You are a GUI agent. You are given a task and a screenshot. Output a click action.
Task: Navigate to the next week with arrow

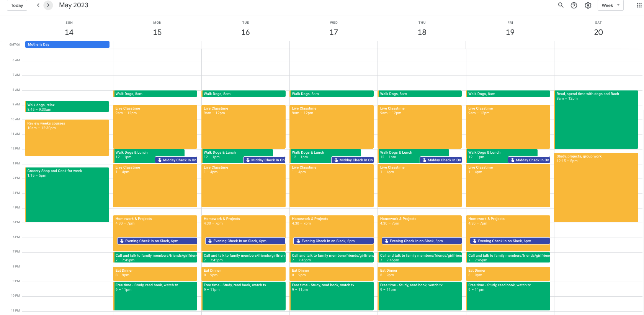pyautogui.click(x=48, y=5)
